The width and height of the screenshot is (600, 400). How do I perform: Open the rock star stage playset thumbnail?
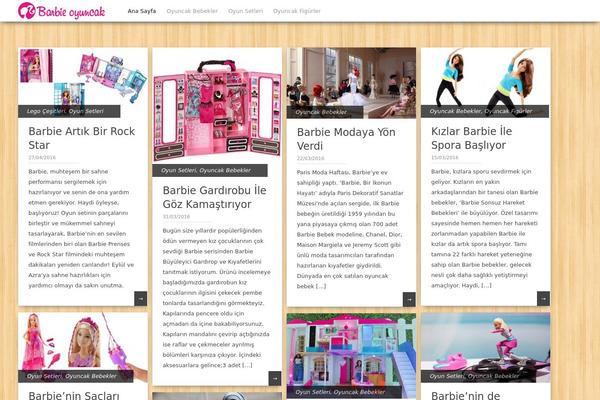[83, 82]
